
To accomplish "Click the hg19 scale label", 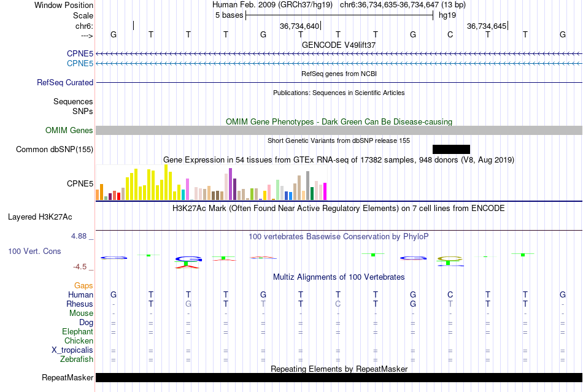I will tap(447, 15).
